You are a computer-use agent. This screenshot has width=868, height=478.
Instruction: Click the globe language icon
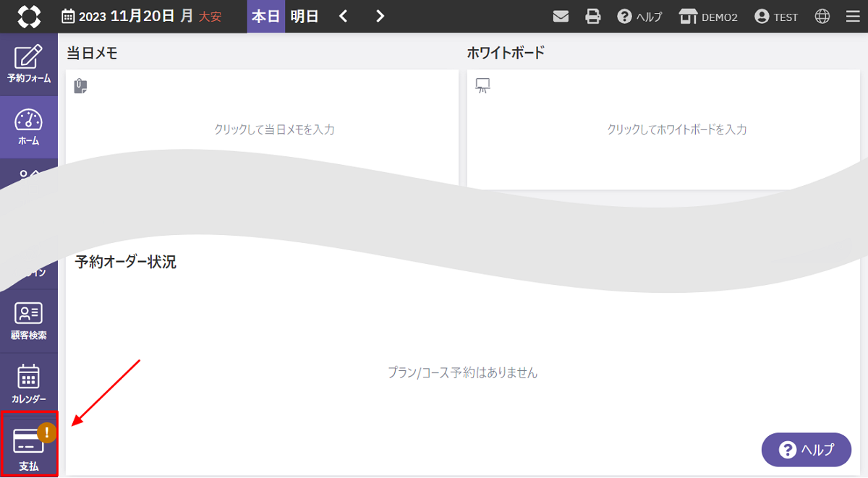[822, 17]
